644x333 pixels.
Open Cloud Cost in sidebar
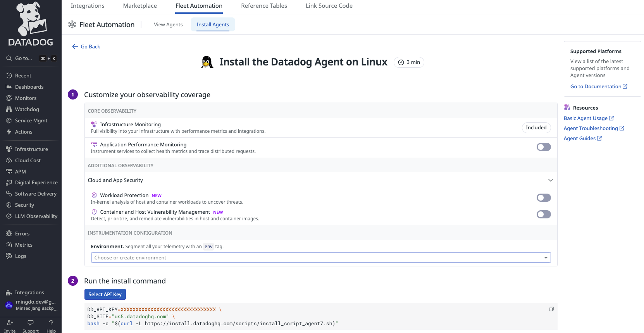click(x=28, y=160)
